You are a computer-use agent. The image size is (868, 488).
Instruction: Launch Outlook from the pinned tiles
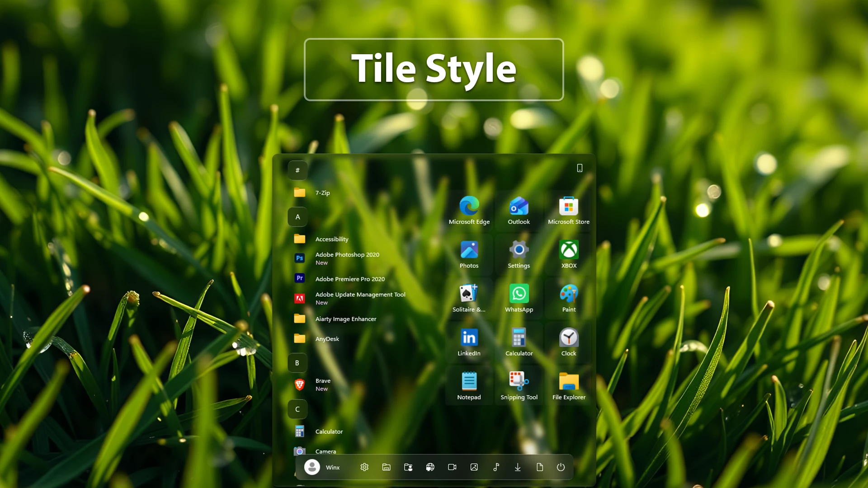click(519, 210)
